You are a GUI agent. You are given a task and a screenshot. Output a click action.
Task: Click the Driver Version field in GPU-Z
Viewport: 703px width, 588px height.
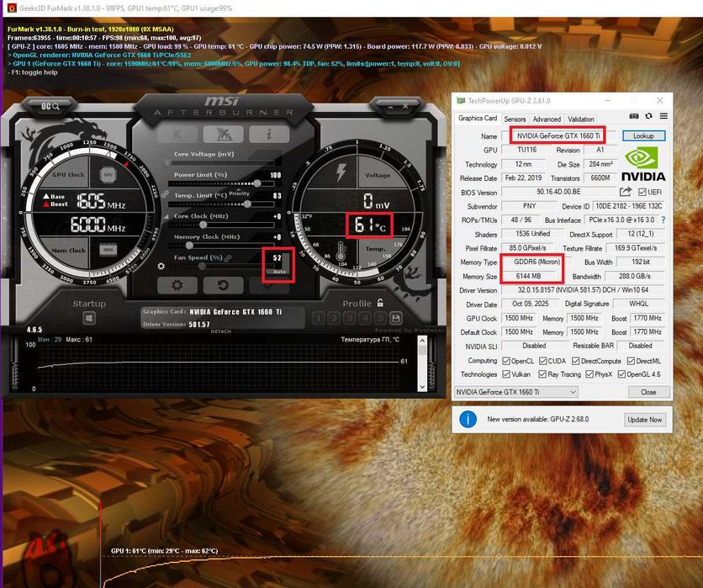coord(583,290)
